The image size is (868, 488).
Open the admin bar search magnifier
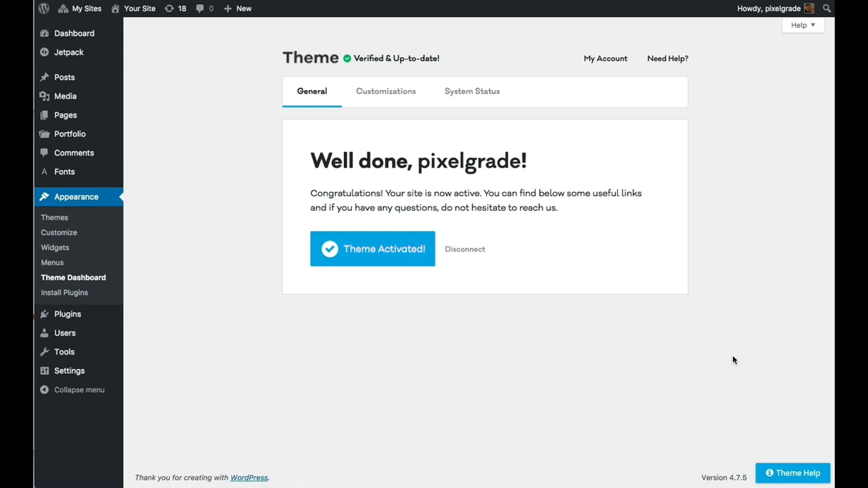[827, 8]
